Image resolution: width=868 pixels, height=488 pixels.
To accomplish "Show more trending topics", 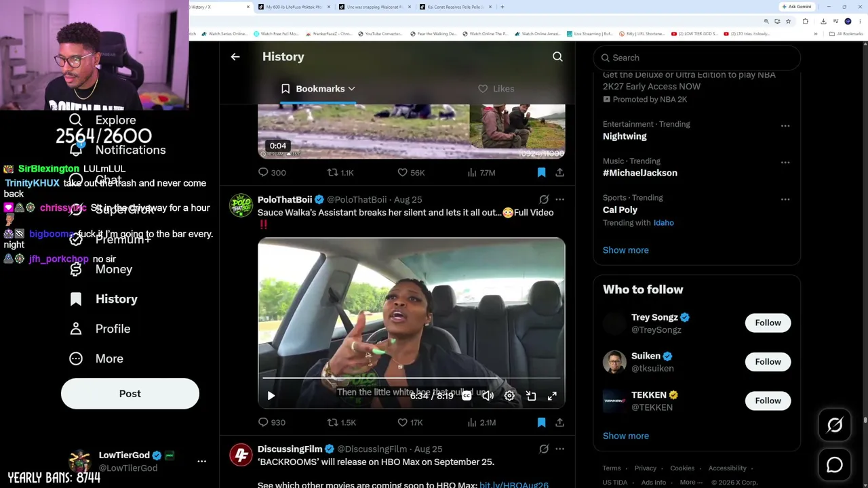I will (626, 250).
